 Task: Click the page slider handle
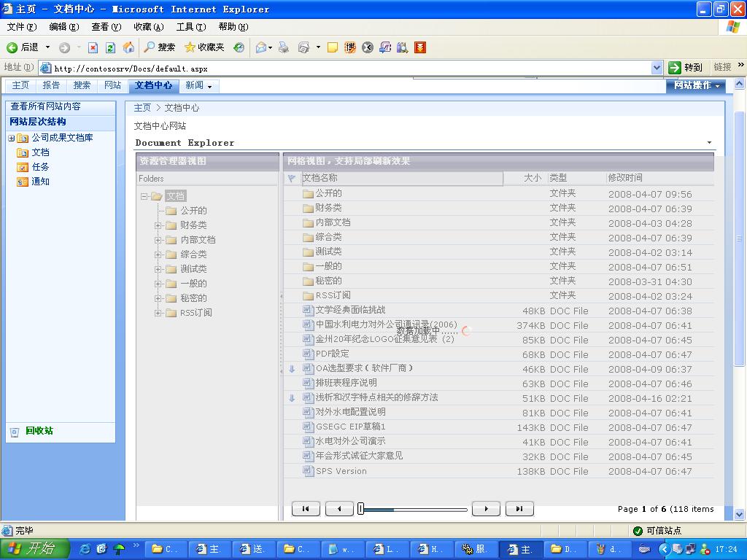(x=360, y=509)
